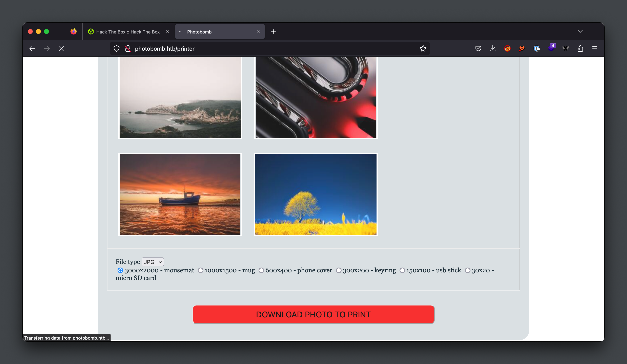Select the red abstract tubes photo
This screenshot has width=627, height=364.
(316, 98)
